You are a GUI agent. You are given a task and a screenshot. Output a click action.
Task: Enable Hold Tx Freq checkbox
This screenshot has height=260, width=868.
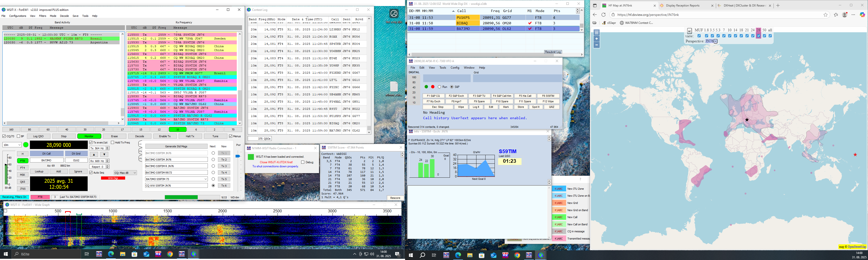[113, 143]
